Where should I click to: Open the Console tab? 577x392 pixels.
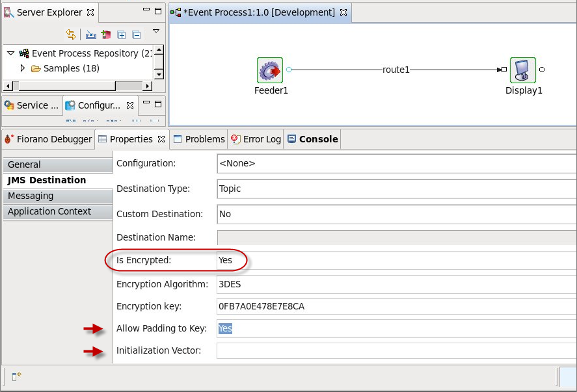click(x=312, y=139)
